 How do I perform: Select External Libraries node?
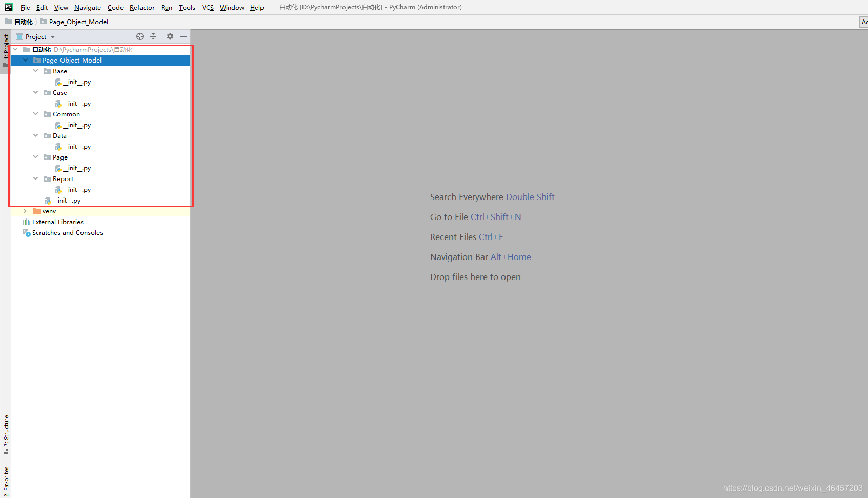click(x=58, y=222)
